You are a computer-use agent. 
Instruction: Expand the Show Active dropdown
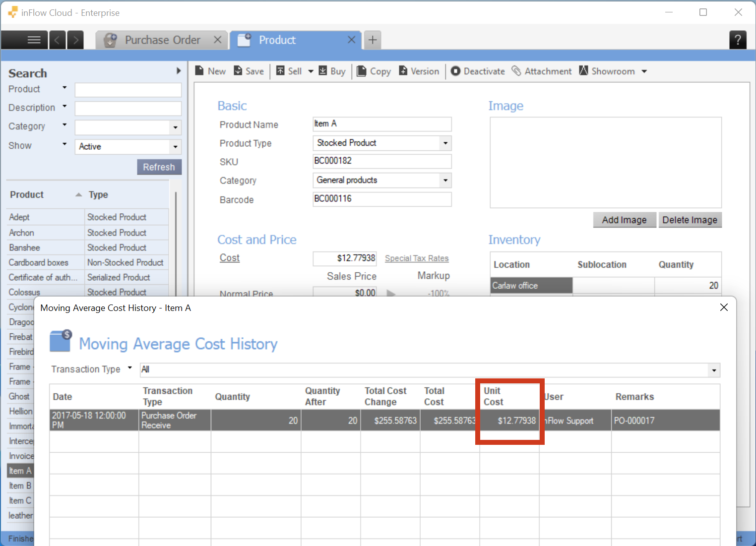point(175,147)
